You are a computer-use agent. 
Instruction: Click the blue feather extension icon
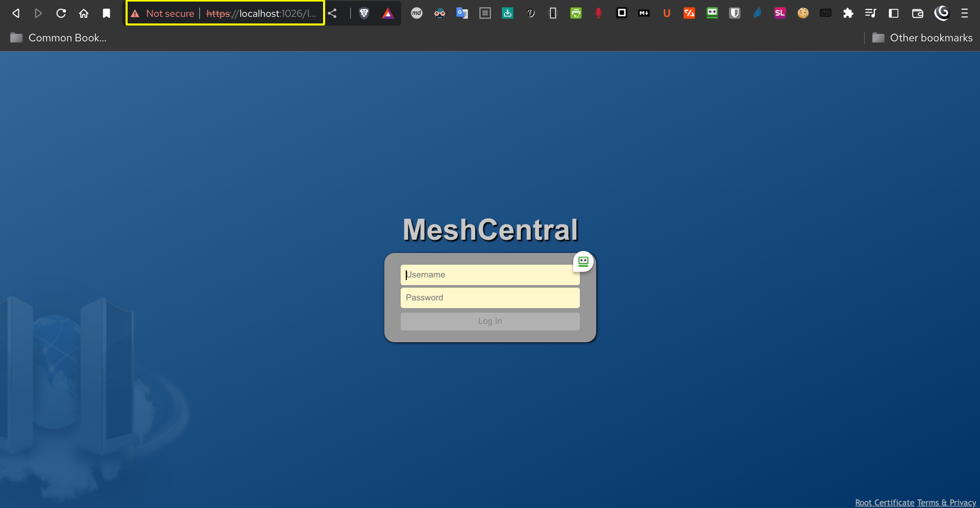pos(757,13)
